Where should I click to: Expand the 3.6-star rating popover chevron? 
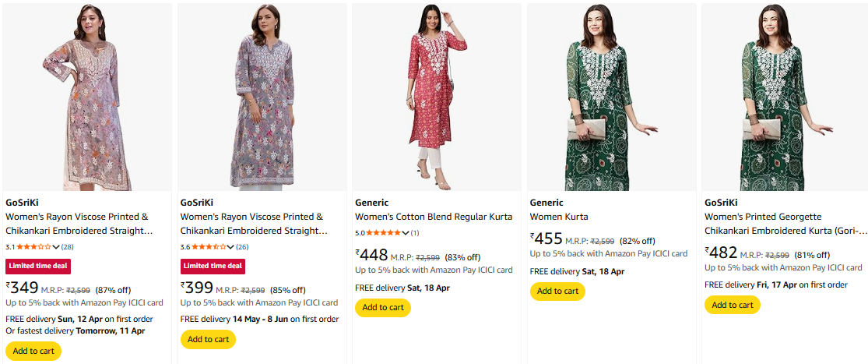click(x=230, y=247)
